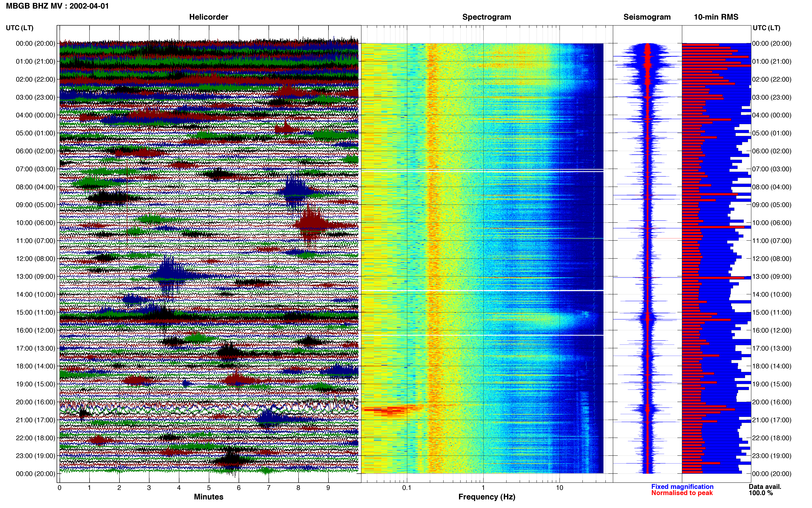The image size is (812, 508).
Task: Click the minute '9' tick label
Action: tap(328, 488)
